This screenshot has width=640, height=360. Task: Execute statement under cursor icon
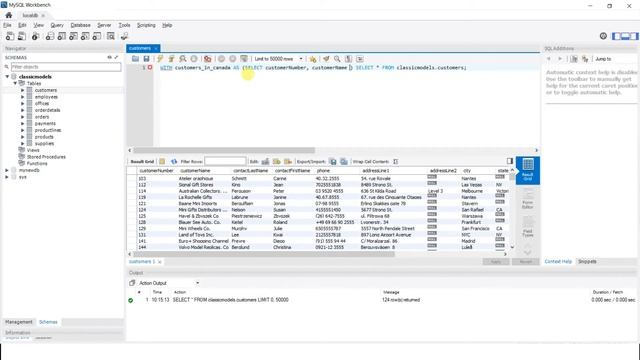171,59
